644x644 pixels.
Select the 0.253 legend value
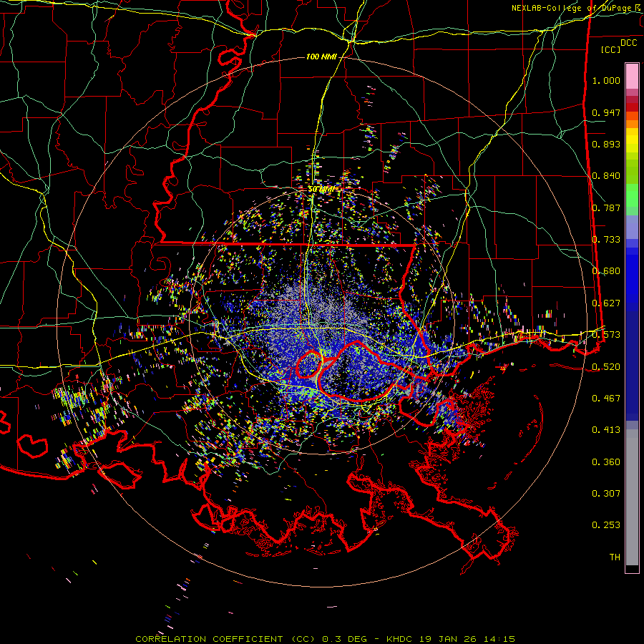tap(606, 525)
